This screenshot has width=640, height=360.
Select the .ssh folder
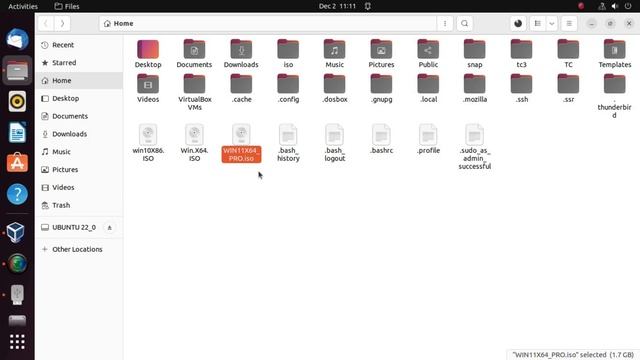pos(521,84)
